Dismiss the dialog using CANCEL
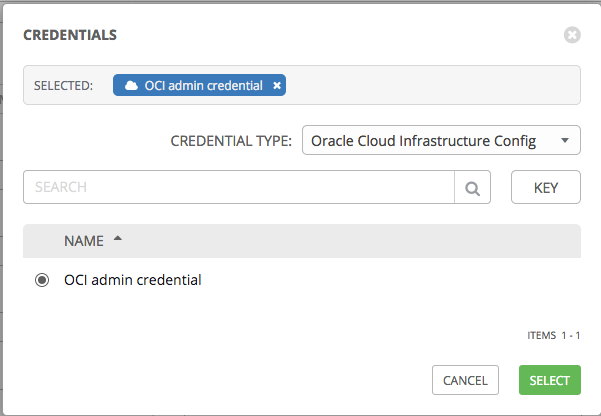 [x=465, y=380]
